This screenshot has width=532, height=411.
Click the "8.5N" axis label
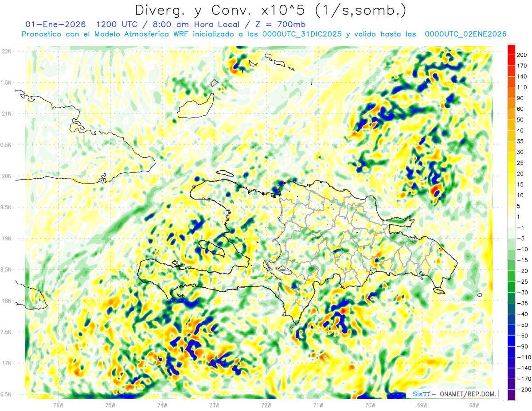click(7, 270)
